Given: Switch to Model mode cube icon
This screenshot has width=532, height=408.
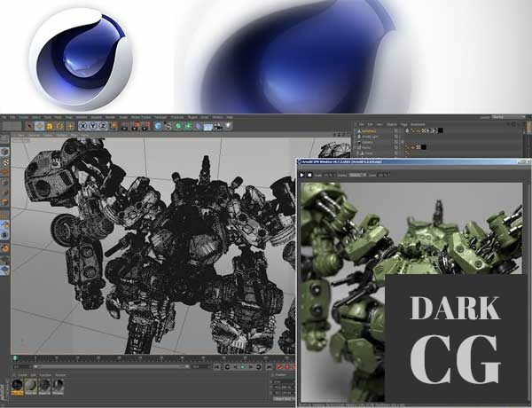Looking at the screenshot, I should pos(4,152).
